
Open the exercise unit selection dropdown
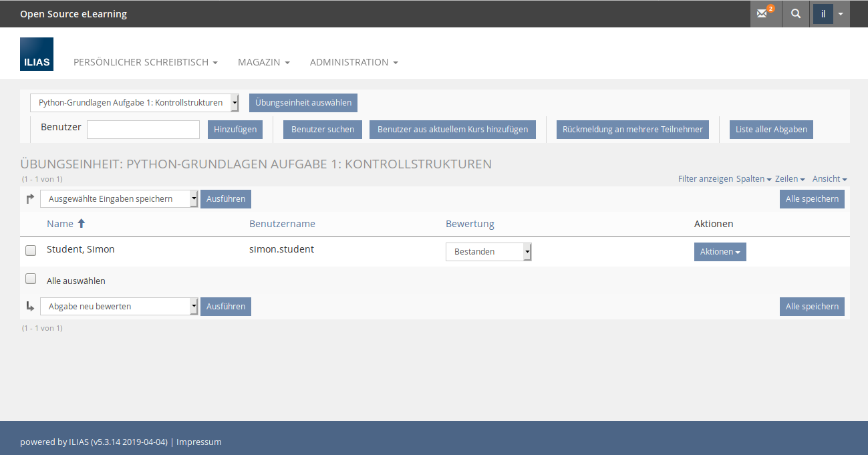pyautogui.click(x=134, y=103)
